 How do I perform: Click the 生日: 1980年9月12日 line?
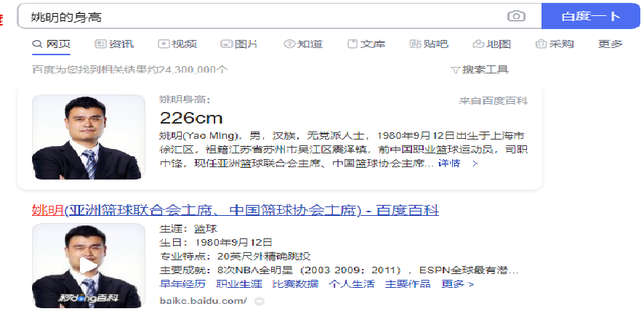point(216,242)
